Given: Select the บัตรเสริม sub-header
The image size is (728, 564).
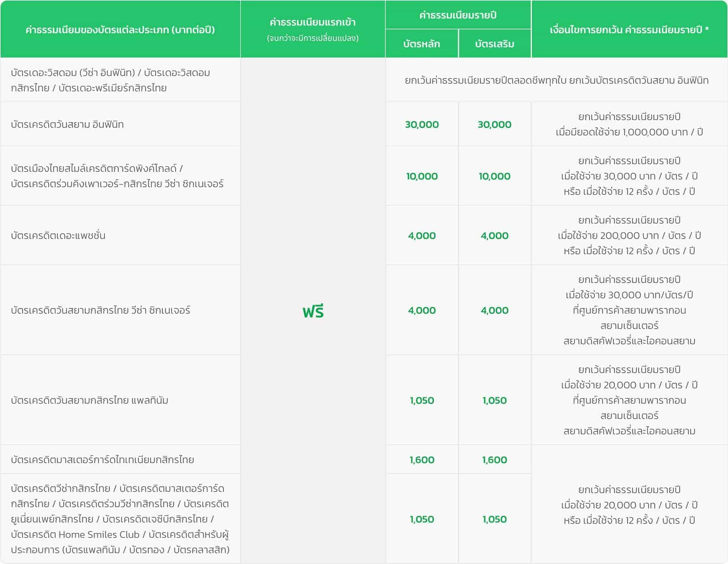Looking at the screenshot, I should pyautogui.click(x=494, y=44).
